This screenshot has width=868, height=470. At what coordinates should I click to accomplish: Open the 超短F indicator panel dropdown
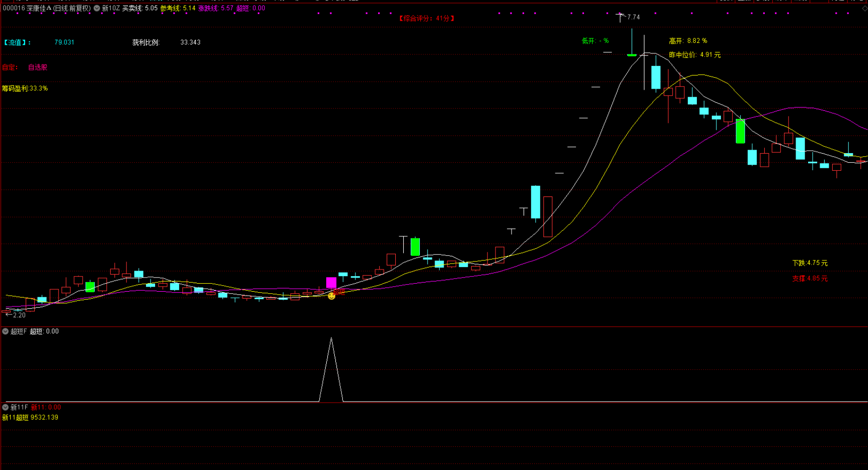pos(6,331)
